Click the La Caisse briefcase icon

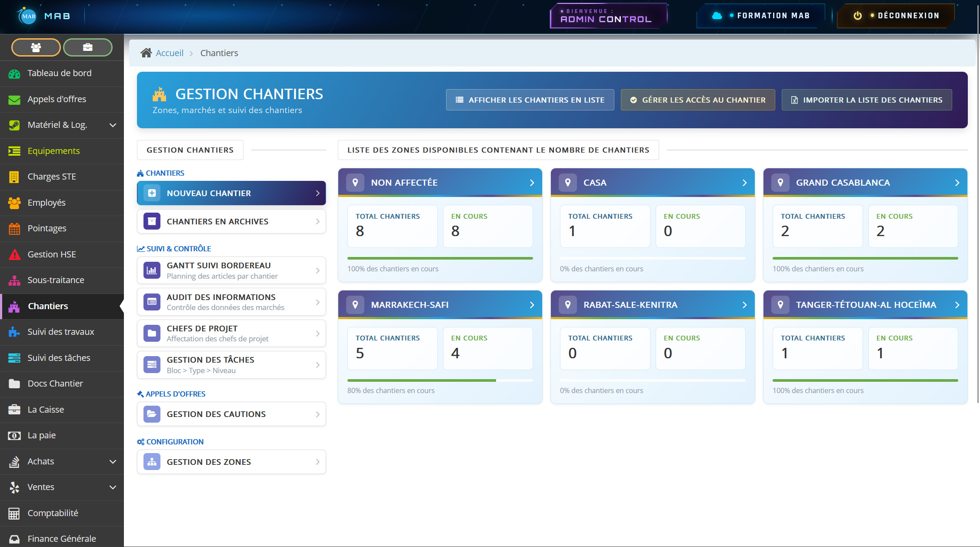click(14, 410)
